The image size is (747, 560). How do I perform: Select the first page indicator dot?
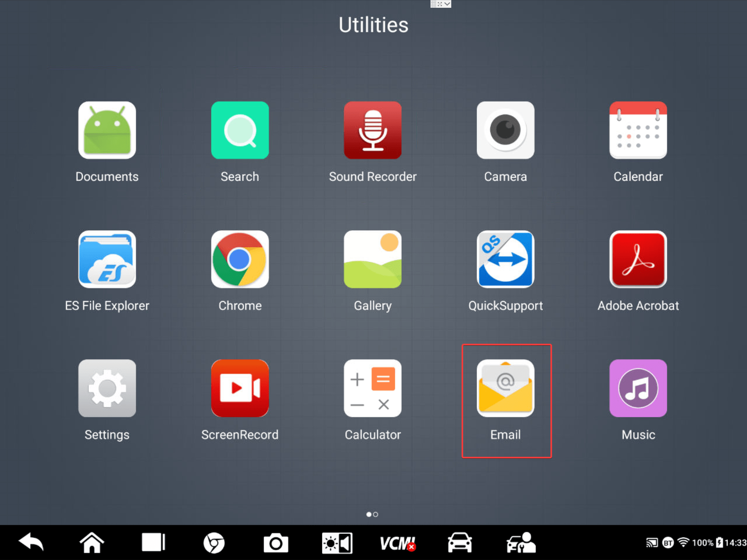tap(369, 514)
